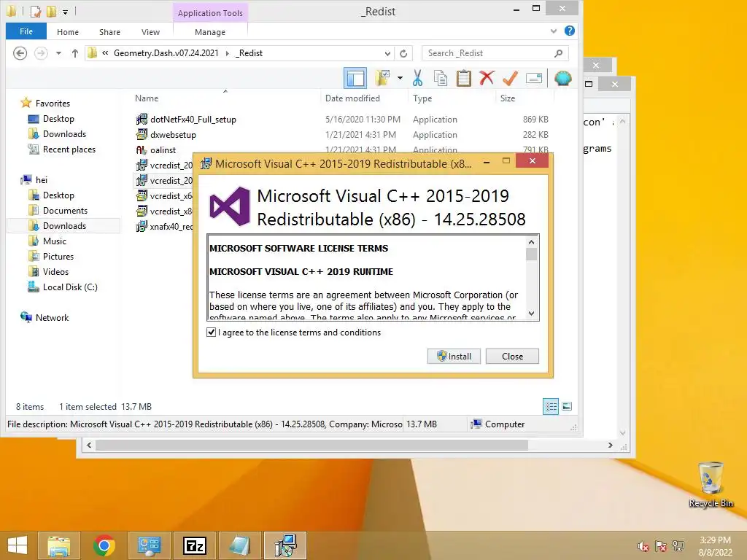Open Downloads under Favorites
The width and height of the screenshot is (747, 560).
coord(64,134)
